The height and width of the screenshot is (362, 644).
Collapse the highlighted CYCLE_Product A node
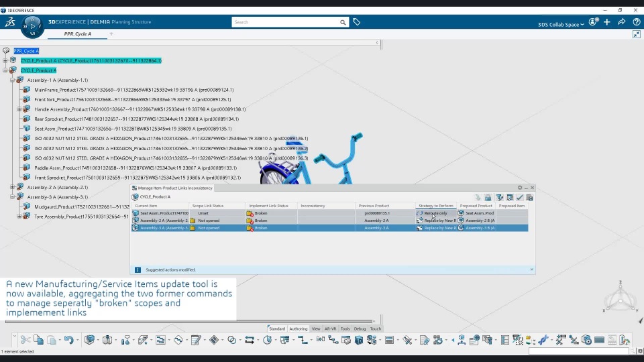[x=5, y=70]
